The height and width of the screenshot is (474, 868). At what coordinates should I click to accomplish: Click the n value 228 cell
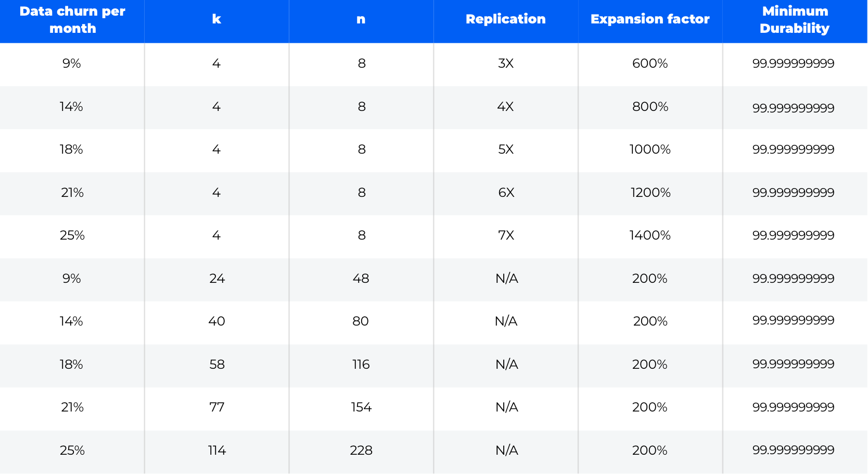361,451
